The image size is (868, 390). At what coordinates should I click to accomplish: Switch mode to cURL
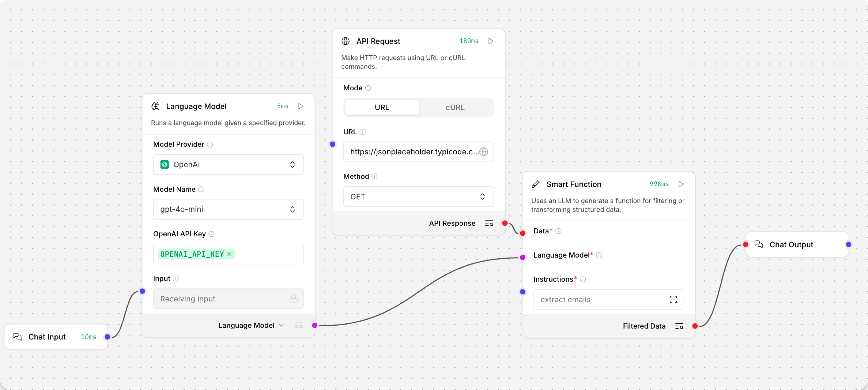(455, 107)
